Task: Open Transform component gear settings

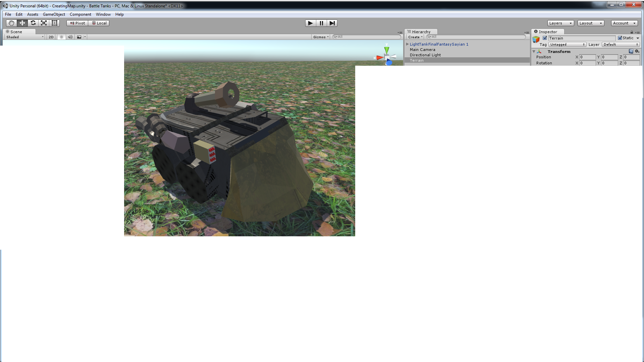Action: pyautogui.click(x=637, y=51)
